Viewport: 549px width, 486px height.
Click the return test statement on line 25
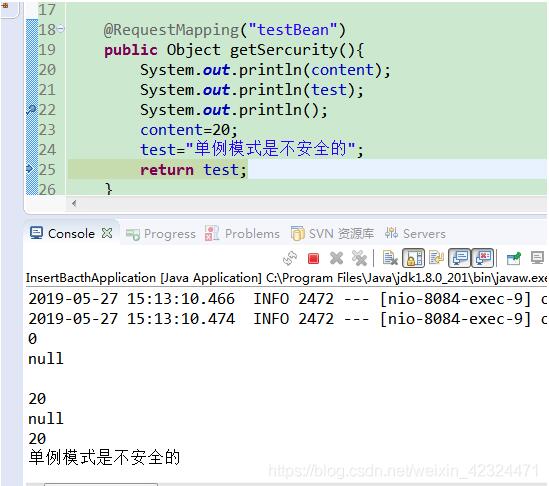[x=193, y=170]
